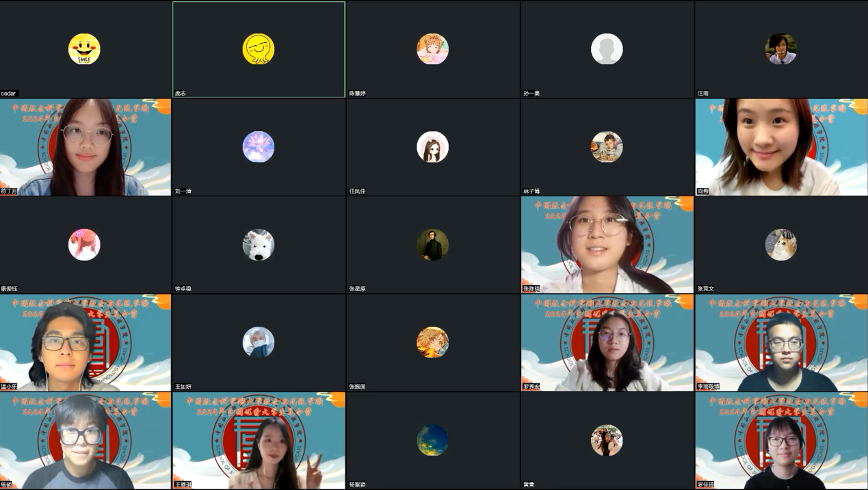
Task: Click cedar's red-cheeked smiley avatar
Action: click(84, 49)
